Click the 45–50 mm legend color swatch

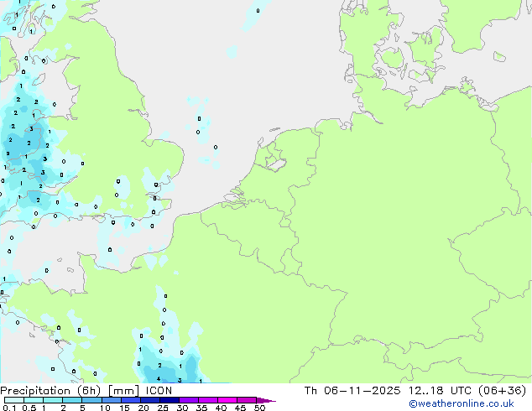pos(247,400)
